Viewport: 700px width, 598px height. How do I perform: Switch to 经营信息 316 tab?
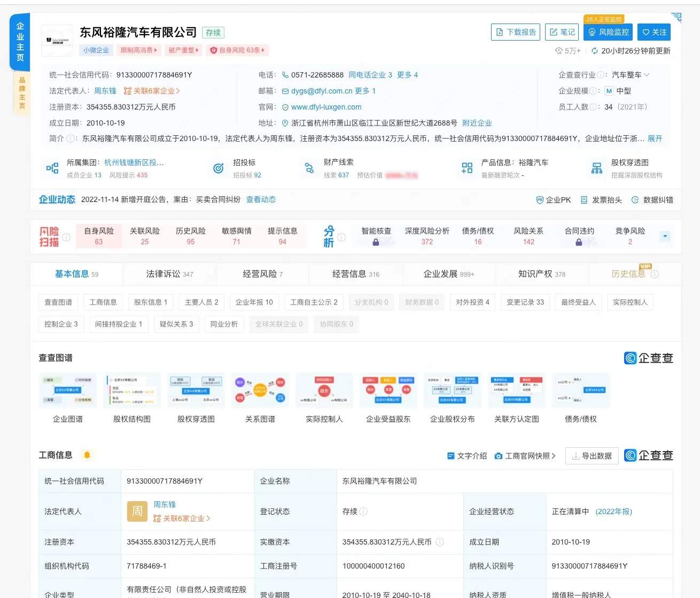(355, 274)
